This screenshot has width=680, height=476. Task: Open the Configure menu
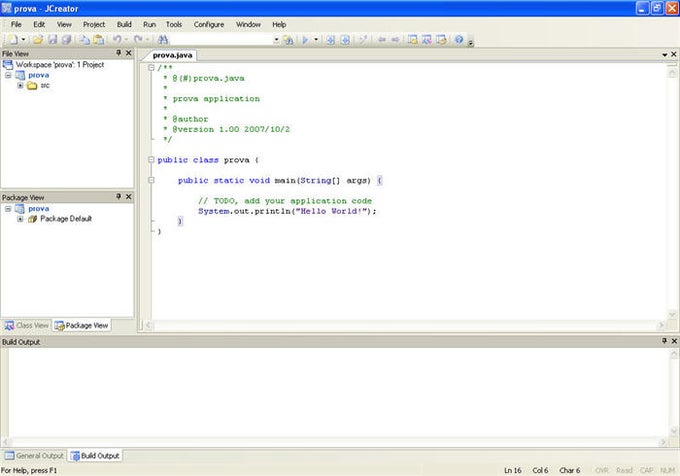[209, 25]
